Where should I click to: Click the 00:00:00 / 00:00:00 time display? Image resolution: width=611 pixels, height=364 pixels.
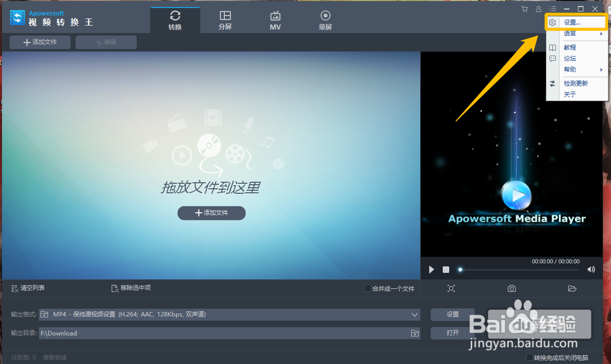555,261
